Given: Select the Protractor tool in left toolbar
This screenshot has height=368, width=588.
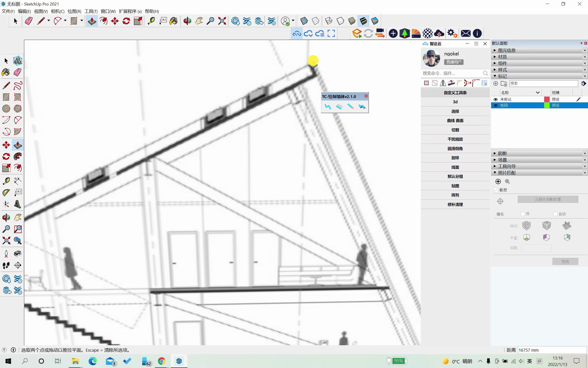Looking at the screenshot, I should coord(6,193).
